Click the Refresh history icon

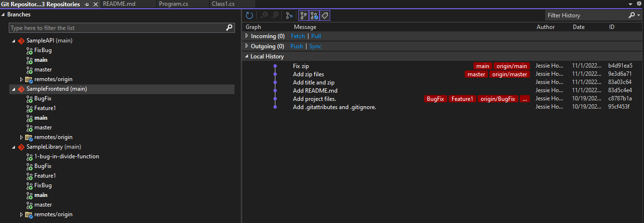tap(249, 15)
